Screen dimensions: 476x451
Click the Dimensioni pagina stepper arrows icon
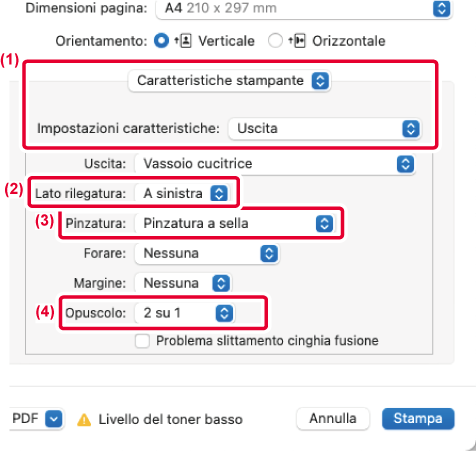pos(442,8)
